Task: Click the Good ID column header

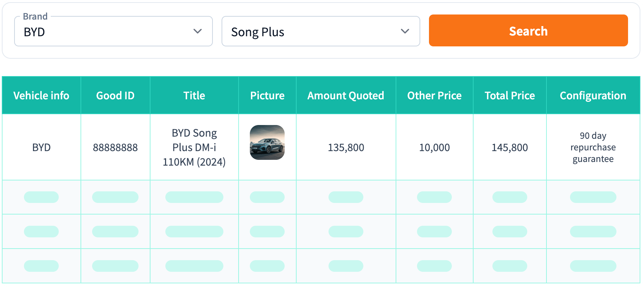Action: (x=115, y=96)
